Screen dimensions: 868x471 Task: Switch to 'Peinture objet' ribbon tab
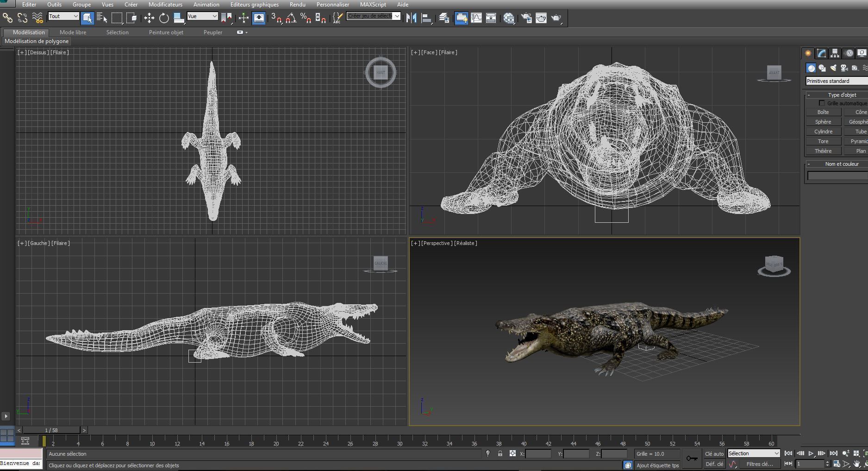coord(166,32)
